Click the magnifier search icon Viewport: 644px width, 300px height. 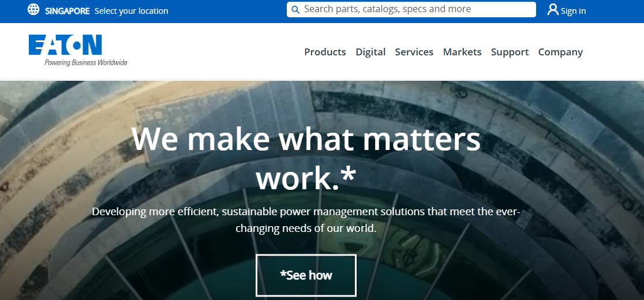295,10
